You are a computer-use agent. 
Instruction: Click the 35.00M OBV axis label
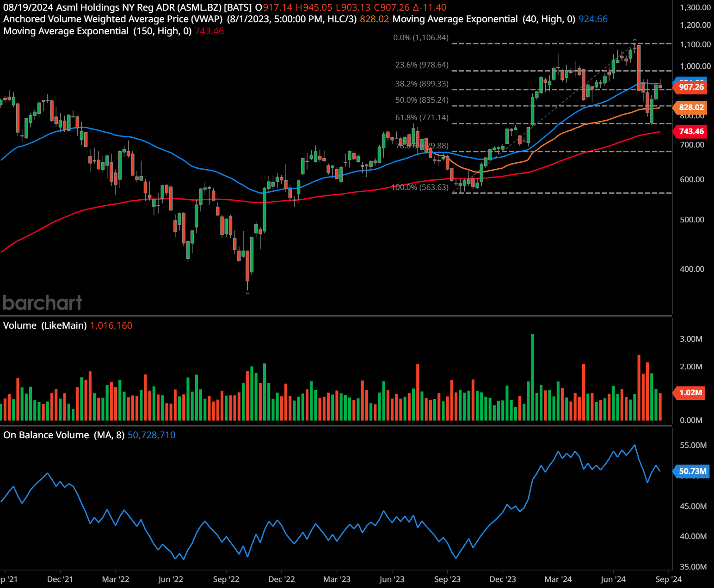tap(693, 567)
